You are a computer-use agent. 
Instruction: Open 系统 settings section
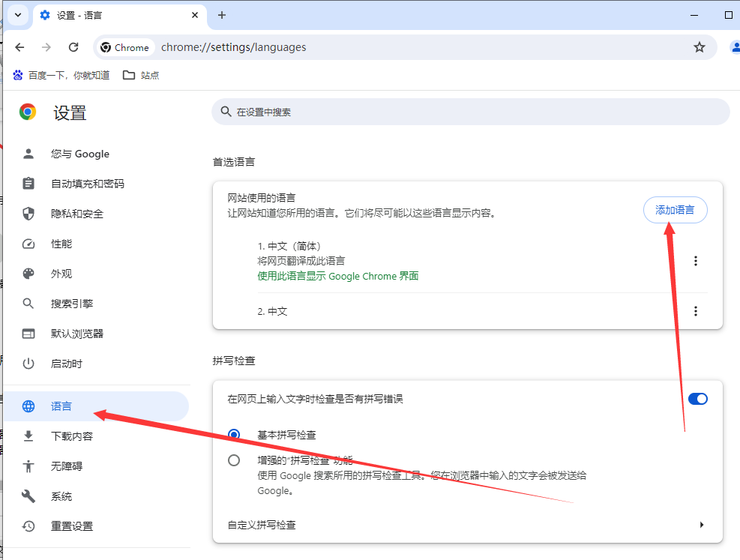pyautogui.click(x=96, y=496)
